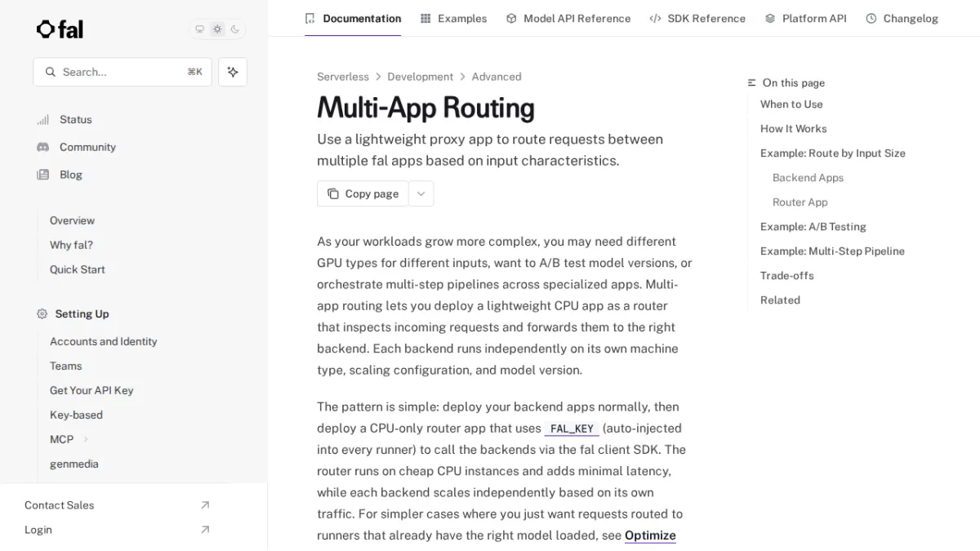Open the Status link
This screenshot has width=980, height=551.
point(75,120)
